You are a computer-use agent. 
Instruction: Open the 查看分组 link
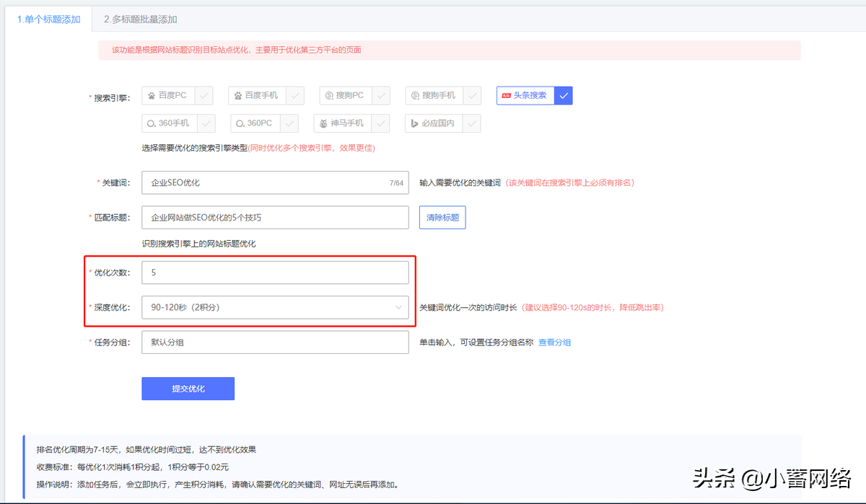[x=554, y=342]
